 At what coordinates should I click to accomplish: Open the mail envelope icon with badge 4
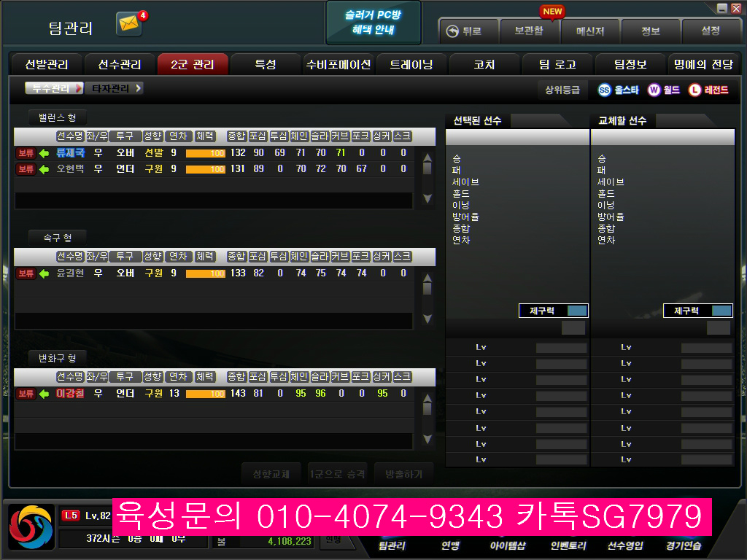[x=129, y=23]
